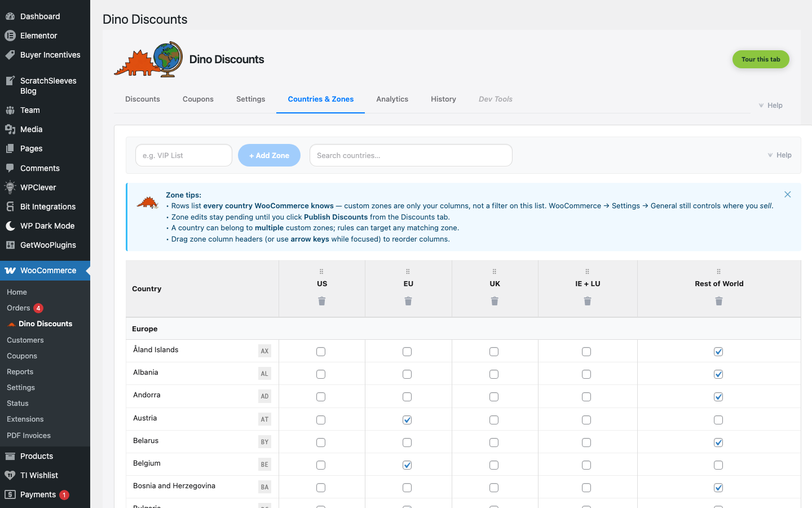Uncheck Austria in the EU zone
This screenshot has width=812, height=508.
pos(407,420)
